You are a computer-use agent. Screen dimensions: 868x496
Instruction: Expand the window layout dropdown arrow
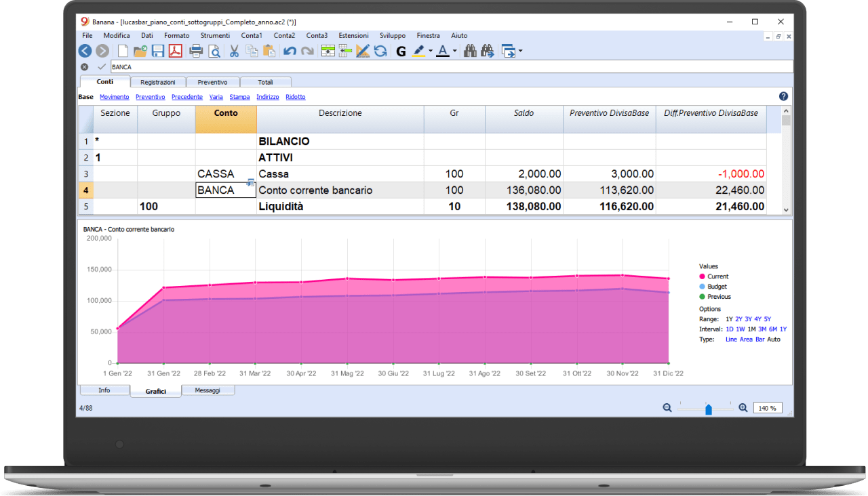520,51
